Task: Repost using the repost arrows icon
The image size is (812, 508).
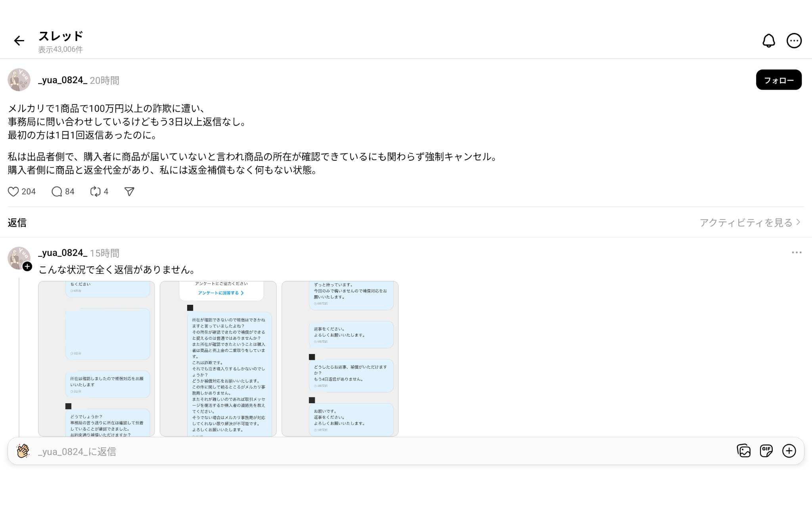Action: tap(95, 192)
